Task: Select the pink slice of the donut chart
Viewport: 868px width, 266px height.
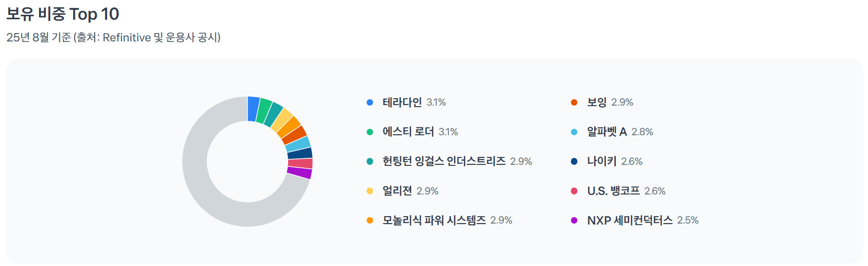Action: click(x=300, y=163)
